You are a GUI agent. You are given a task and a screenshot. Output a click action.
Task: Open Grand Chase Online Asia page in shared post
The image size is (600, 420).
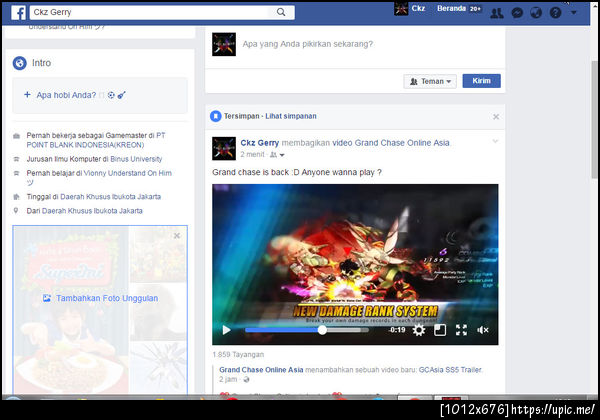(261, 370)
